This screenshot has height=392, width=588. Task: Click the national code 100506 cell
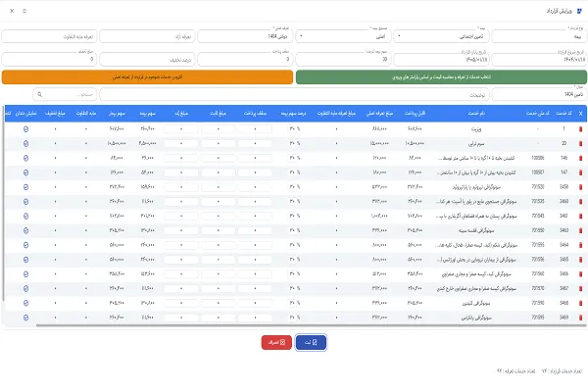tap(538, 158)
